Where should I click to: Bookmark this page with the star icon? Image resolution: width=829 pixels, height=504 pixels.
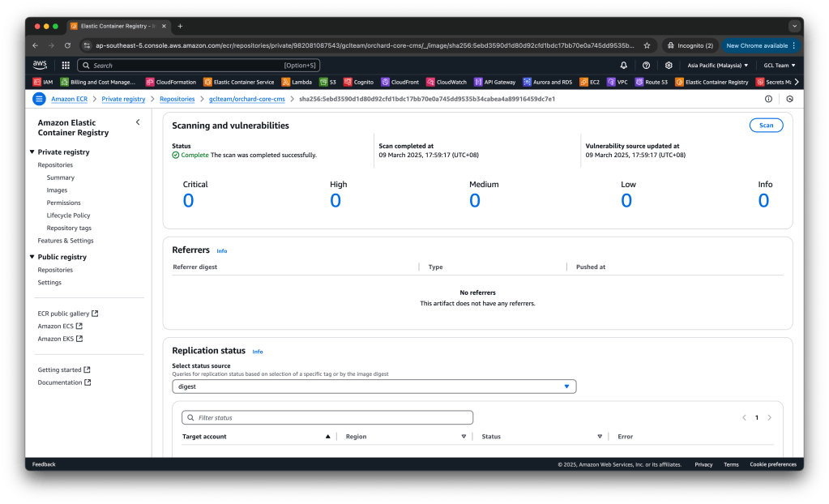click(x=647, y=45)
